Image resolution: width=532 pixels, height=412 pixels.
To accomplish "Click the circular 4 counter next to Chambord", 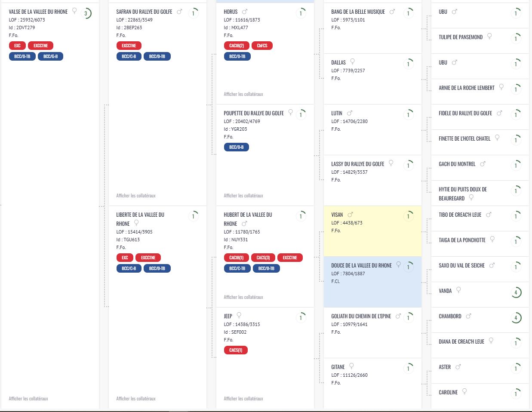I will (516, 318).
